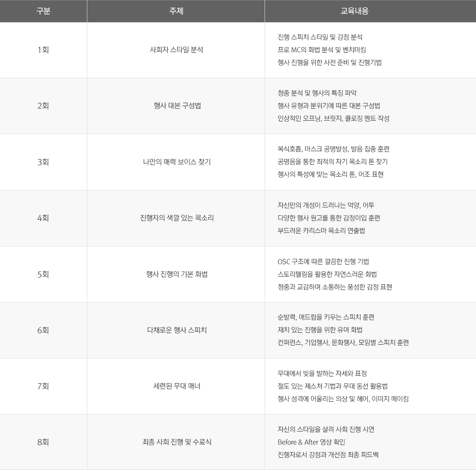The image size is (476, 470).
Task: Click the 사회자 스타일 분석 topic
Action: pyautogui.click(x=176, y=50)
